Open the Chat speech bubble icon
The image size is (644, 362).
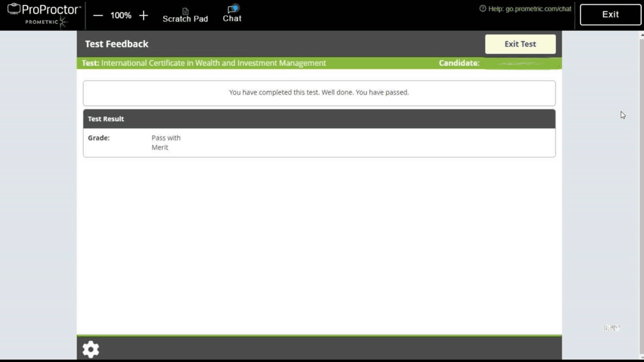(x=232, y=9)
